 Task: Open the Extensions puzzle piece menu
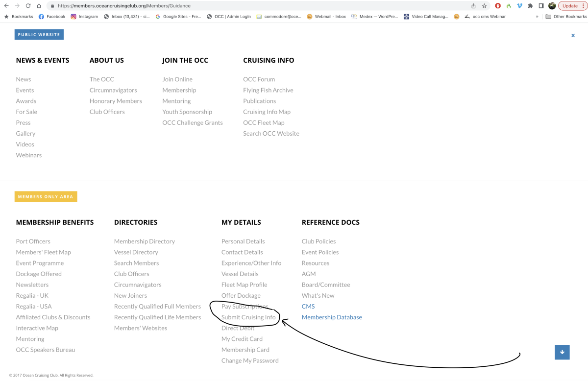pos(530,6)
